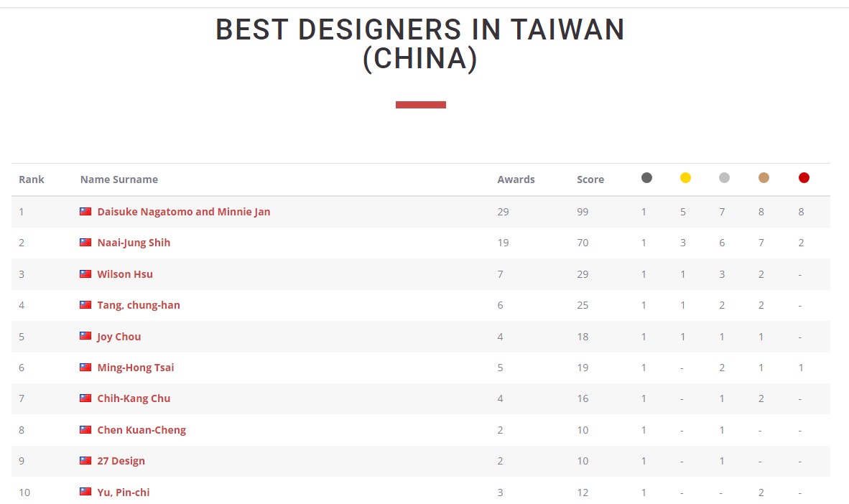This screenshot has width=849, height=504.
Task: Go to Chen Kuan-Cheng profile
Action: 141,430
